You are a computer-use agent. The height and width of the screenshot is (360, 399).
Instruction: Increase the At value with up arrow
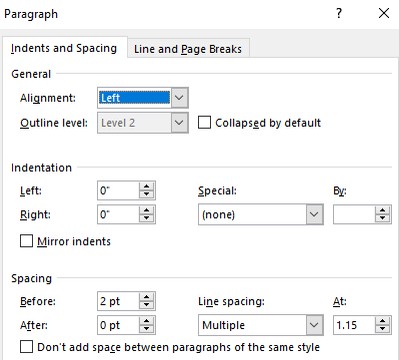[x=383, y=321]
